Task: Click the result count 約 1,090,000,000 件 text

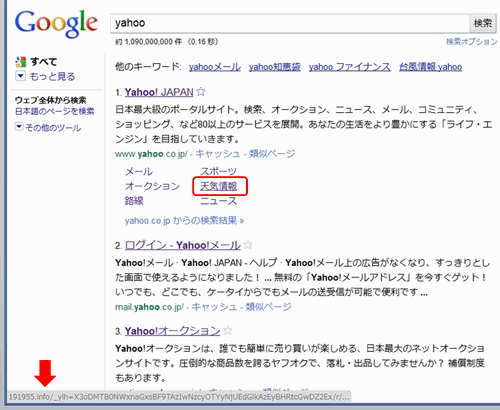Action: point(148,42)
